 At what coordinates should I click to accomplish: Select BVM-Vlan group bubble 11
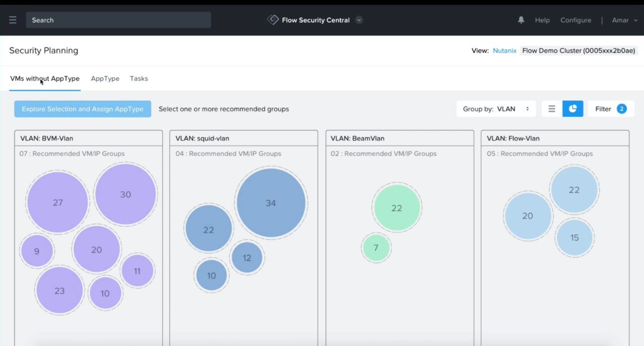[x=137, y=271]
